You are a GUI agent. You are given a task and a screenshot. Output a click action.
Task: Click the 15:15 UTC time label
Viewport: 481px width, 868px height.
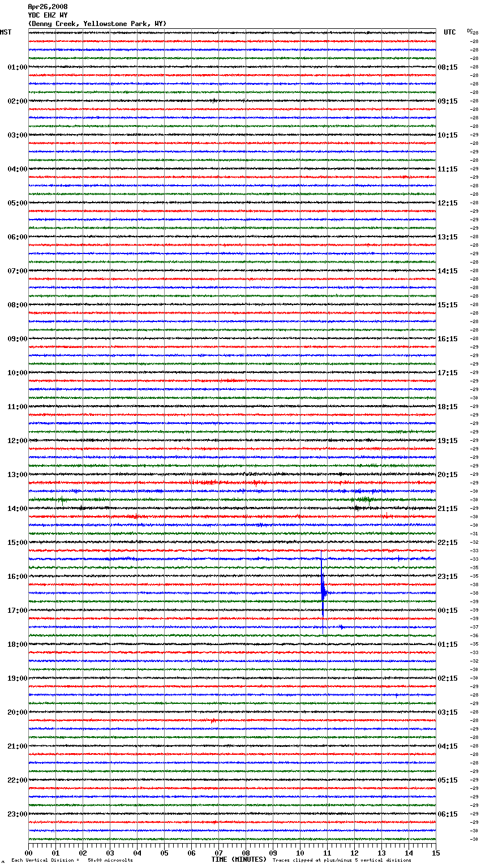(x=448, y=305)
